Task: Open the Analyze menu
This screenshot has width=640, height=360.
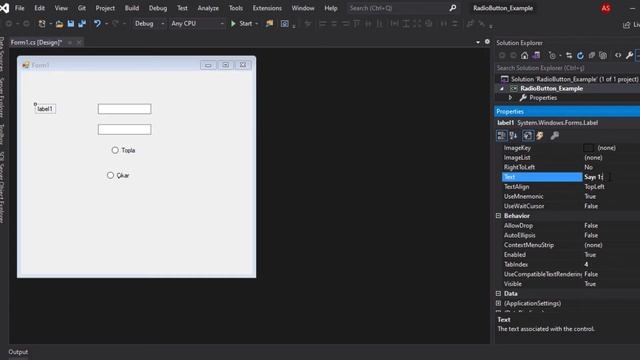Action: (x=208, y=8)
